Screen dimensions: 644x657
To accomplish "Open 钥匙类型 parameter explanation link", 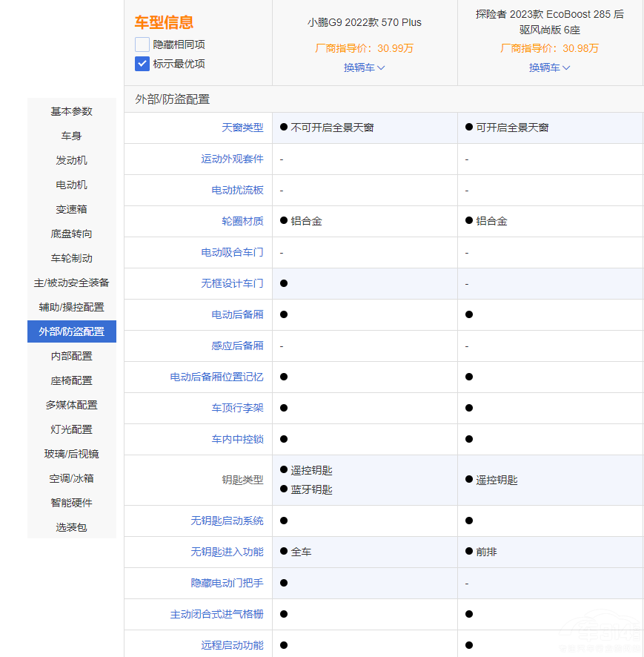I will 242,480.
